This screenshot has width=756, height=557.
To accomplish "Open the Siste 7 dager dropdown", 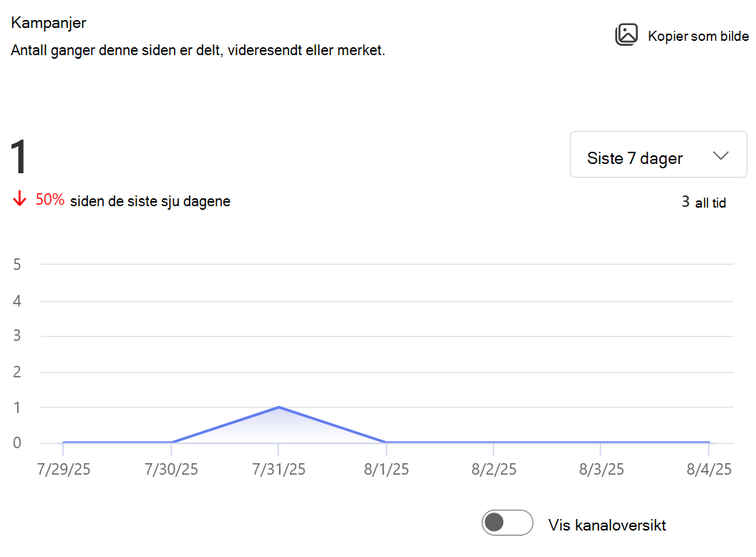I will [658, 155].
